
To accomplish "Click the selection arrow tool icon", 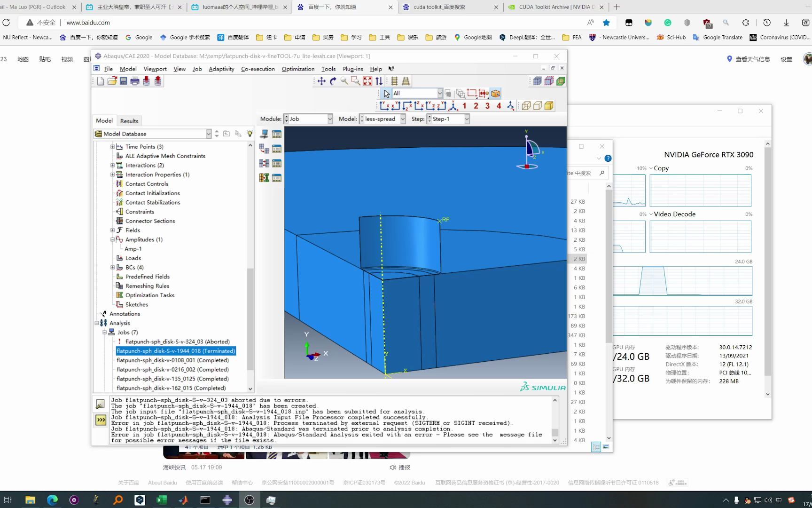I will coord(386,93).
